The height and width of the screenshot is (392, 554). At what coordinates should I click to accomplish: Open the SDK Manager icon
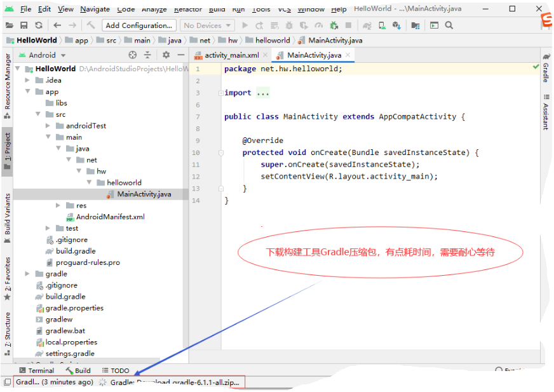pyautogui.click(x=397, y=25)
